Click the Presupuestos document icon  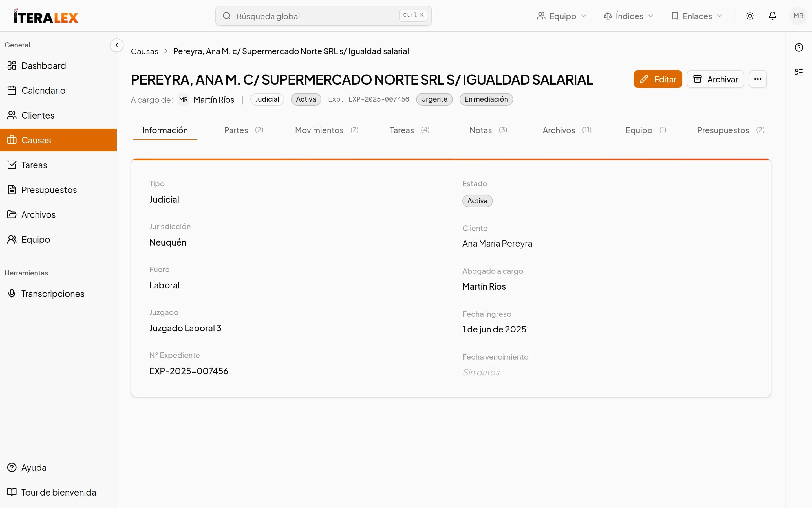(x=12, y=189)
